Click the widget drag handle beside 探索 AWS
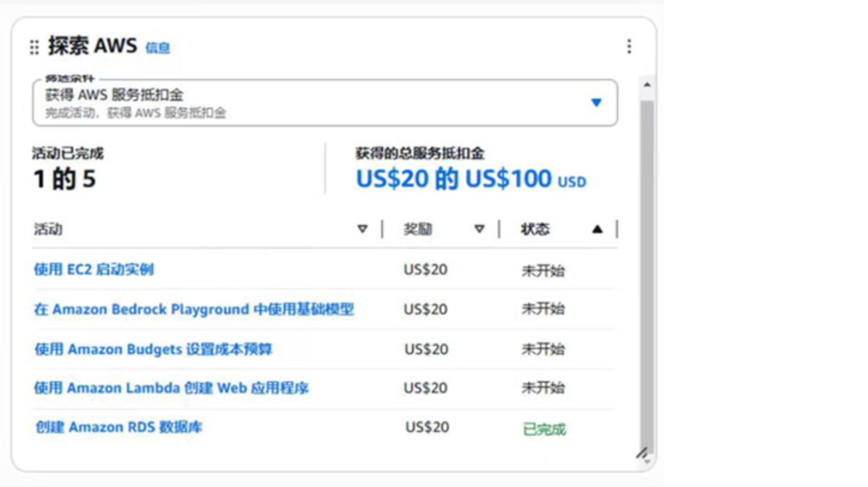Image resolution: width=868 pixels, height=487 pixels. pos(34,47)
